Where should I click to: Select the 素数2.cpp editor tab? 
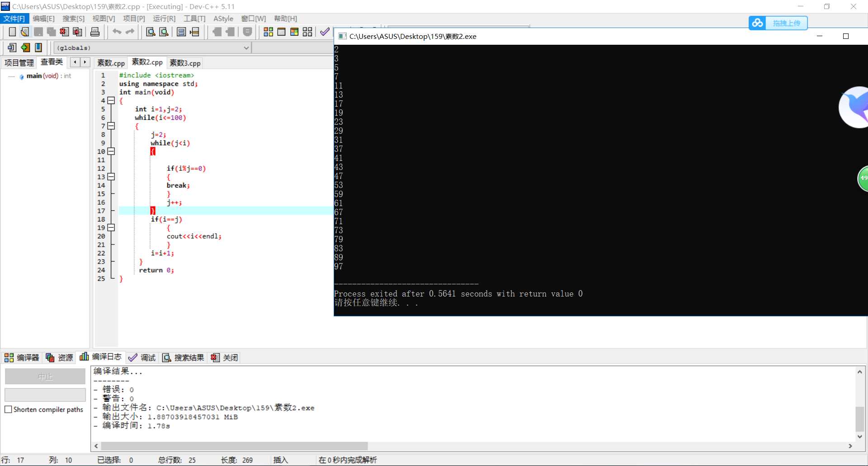[147, 62]
